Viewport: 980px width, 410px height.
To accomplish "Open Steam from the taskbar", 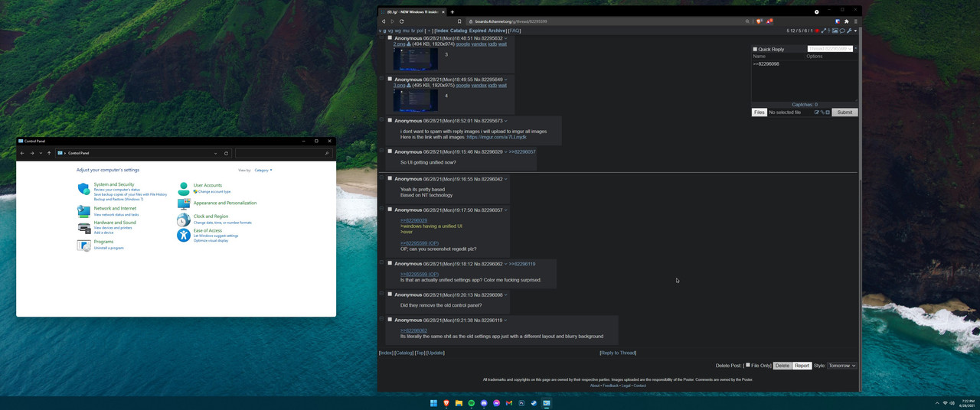I will pos(534,403).
